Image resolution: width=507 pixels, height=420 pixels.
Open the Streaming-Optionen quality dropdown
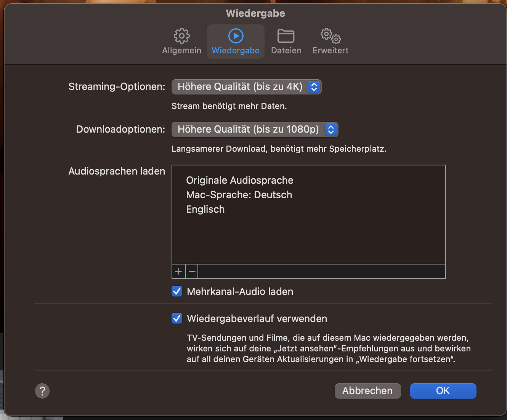[241, 87]
